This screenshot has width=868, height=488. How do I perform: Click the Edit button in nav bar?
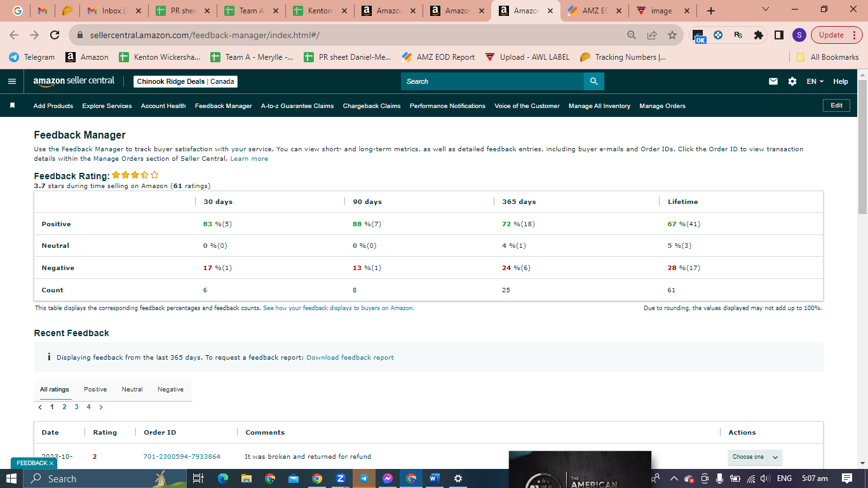(x=836, y=105)
